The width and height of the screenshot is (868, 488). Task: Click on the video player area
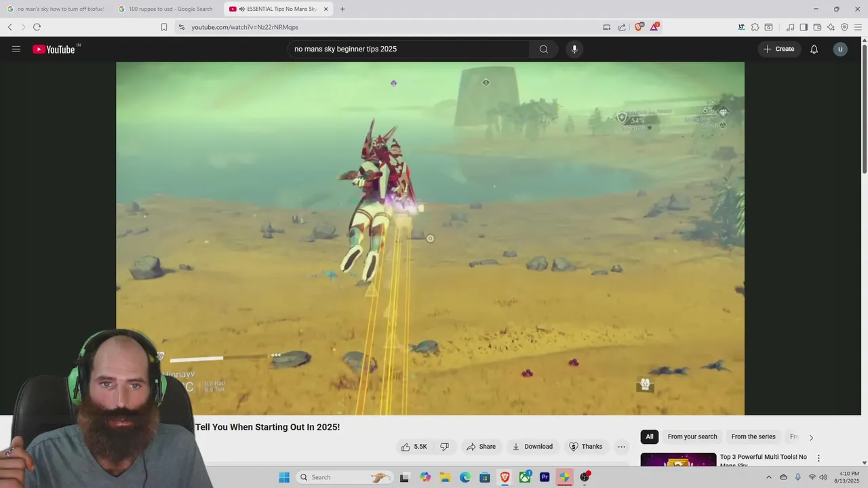[x=430, y=239]
